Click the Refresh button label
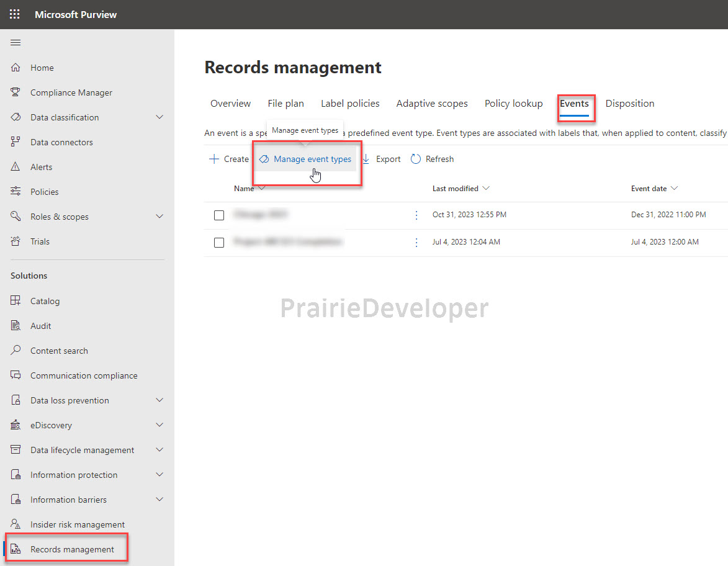 [439, 159]
